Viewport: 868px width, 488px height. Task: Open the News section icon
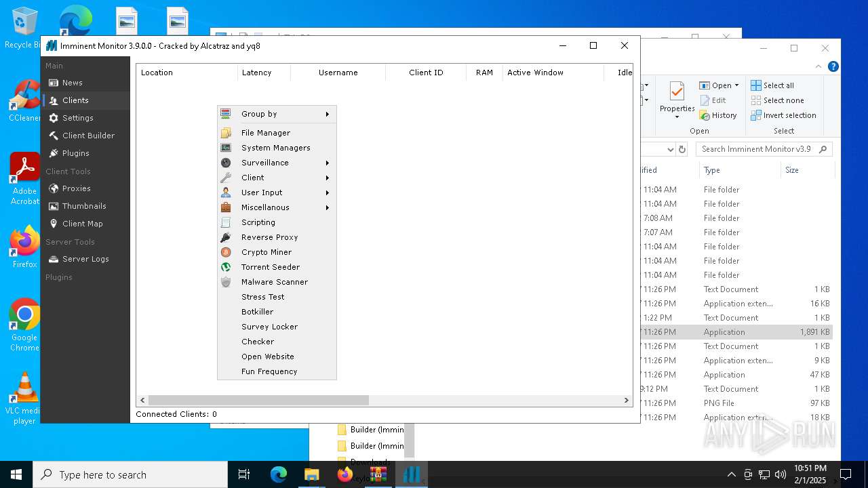[54, 83]
